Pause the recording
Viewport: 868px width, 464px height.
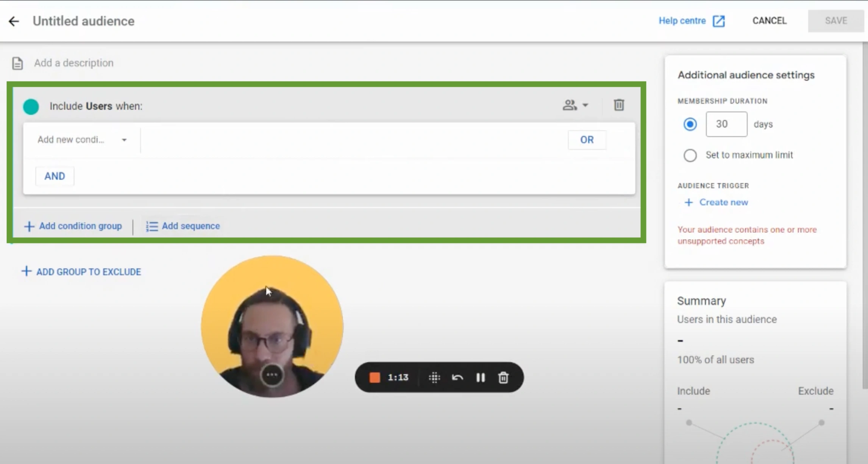click(x=481, y=378)
